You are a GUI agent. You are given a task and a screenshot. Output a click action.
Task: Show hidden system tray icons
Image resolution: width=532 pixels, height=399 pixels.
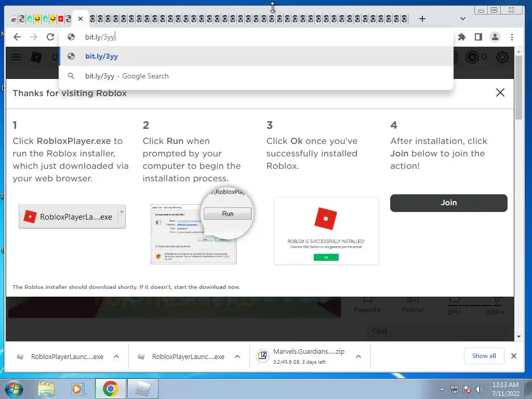(x=442, y=390)
